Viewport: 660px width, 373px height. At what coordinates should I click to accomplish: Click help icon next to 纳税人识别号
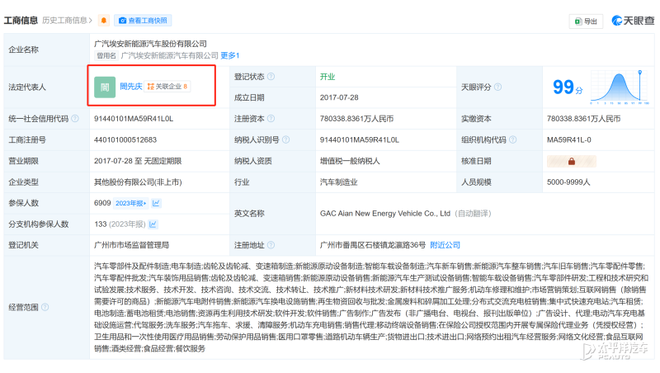point(286,139)
